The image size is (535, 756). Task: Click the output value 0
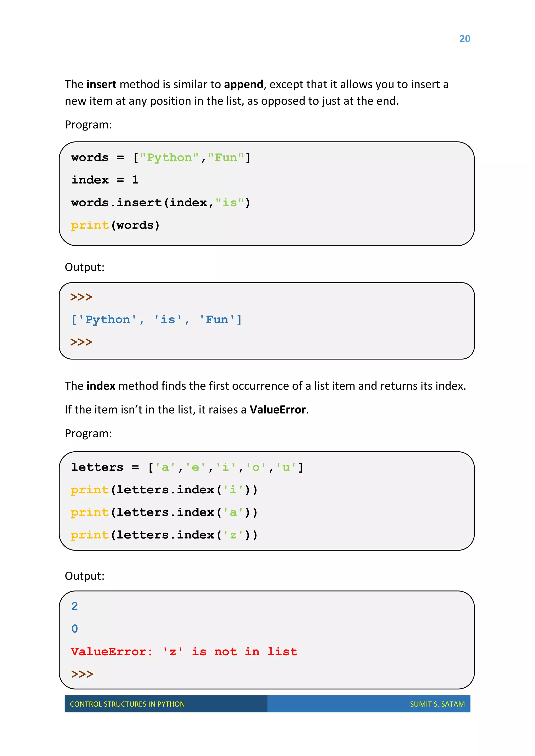coord(75,629)
